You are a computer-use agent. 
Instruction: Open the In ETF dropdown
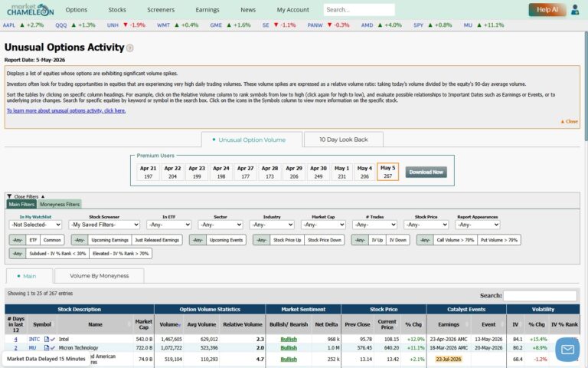[x=168, y=225]
